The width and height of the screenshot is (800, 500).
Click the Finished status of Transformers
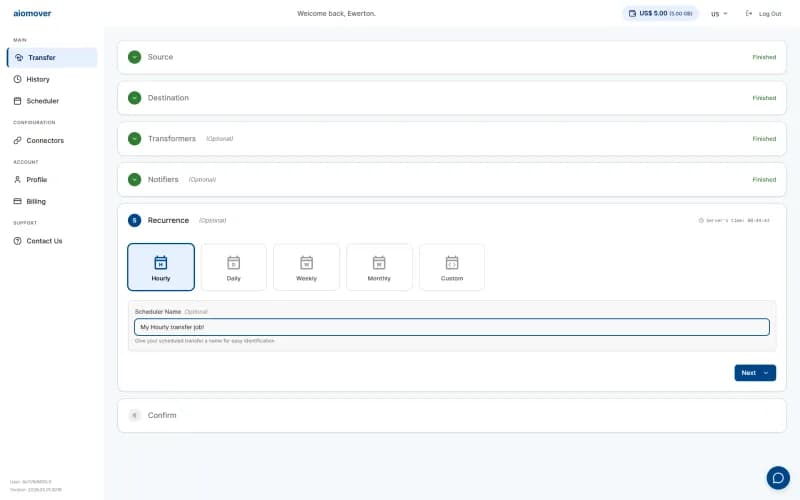(x=764, y=139)
